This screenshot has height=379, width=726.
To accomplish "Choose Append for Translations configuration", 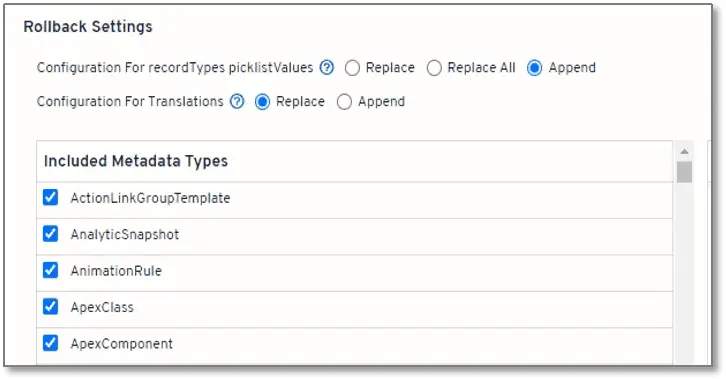I will click(344, 102).
